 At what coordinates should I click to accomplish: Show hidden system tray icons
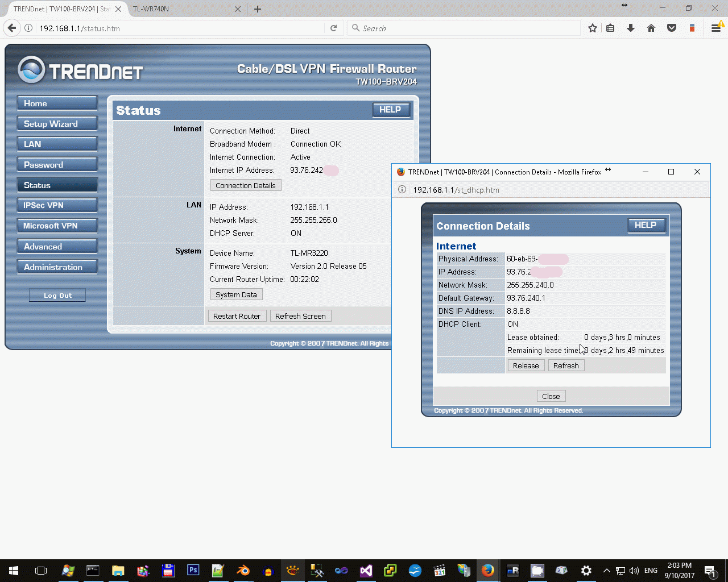click(x=606, y=571)
